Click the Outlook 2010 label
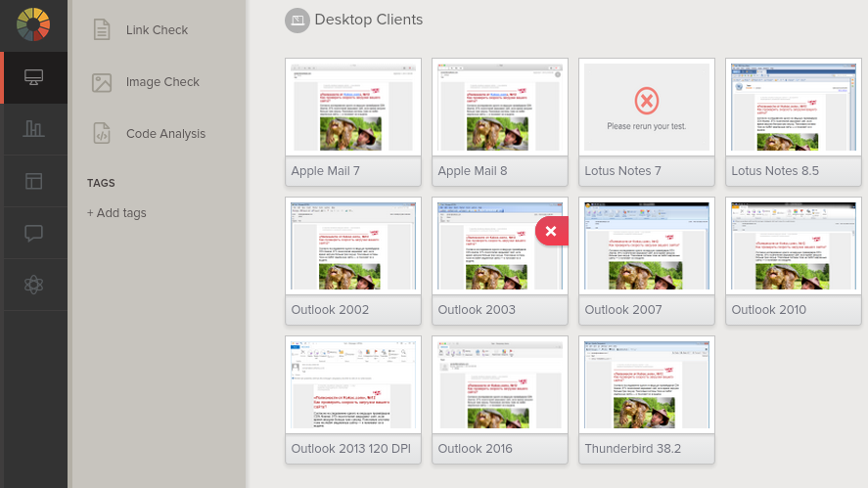 pyautogui.click(x=769, y=310)
